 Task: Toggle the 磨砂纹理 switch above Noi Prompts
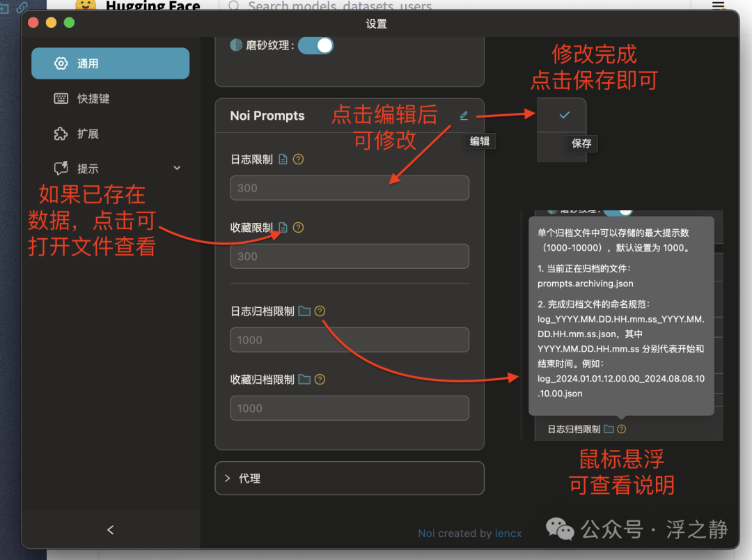pos(315,45)
